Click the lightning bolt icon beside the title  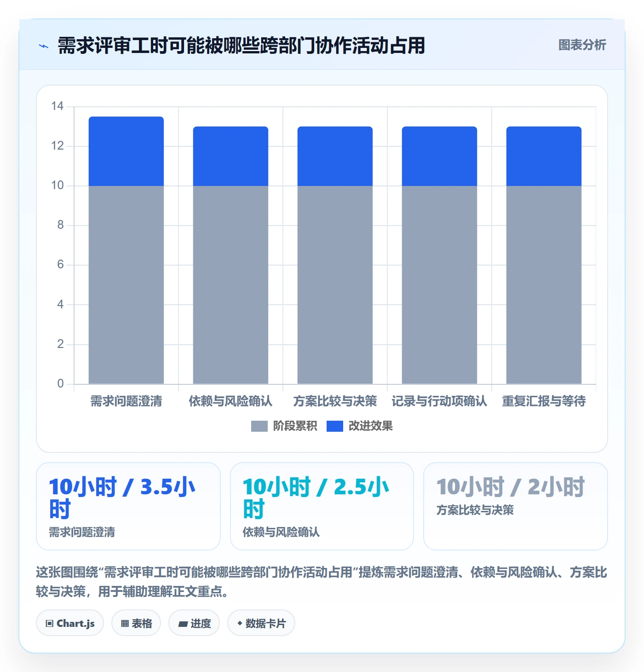pyautogui.click(x=44, y=46)
